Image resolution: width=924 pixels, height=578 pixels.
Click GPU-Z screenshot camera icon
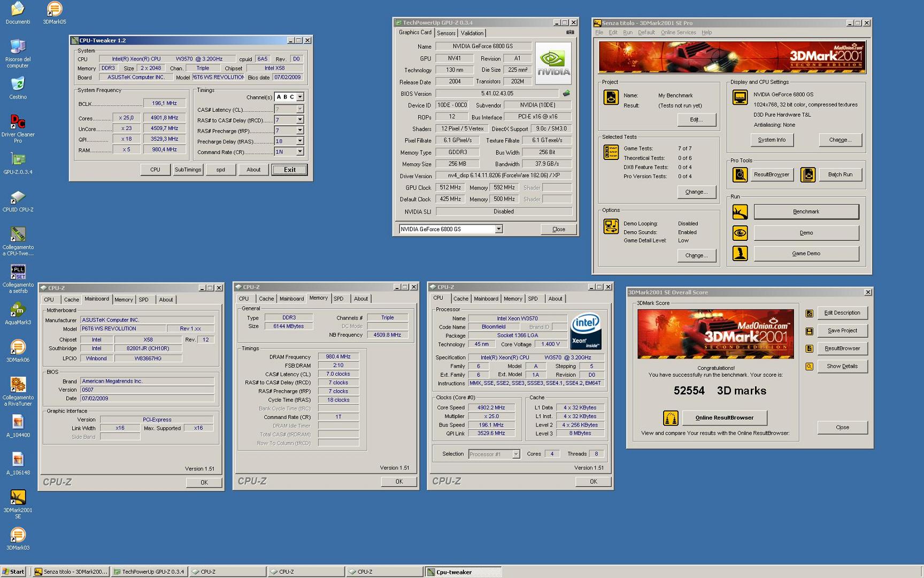point(570,33)
